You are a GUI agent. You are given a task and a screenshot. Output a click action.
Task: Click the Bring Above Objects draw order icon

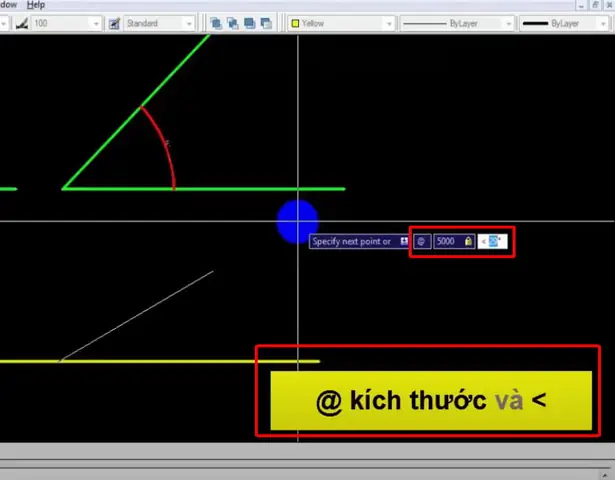coord(249,24)
